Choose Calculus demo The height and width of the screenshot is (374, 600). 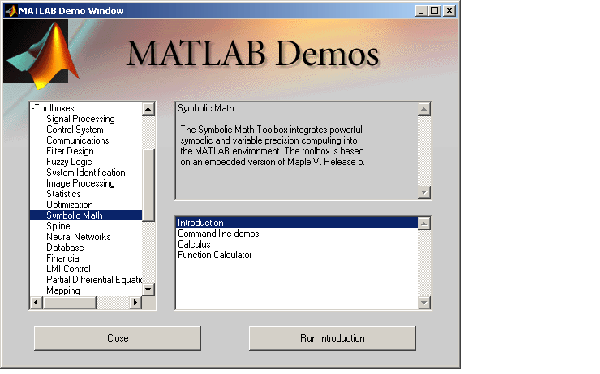coord(194,244)
